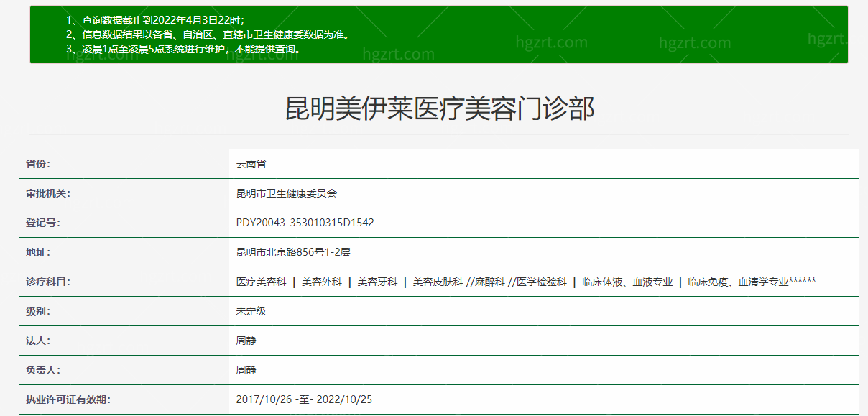868x416 pixels.
Task: Click the 美容外科 entry
Action: [321, 282]
